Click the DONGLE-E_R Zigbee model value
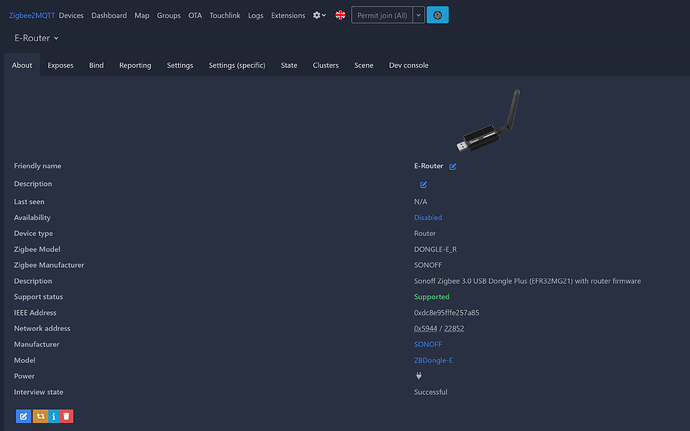Screen dimensions: 690x431 pyautogui.click(x=435, y=249)
